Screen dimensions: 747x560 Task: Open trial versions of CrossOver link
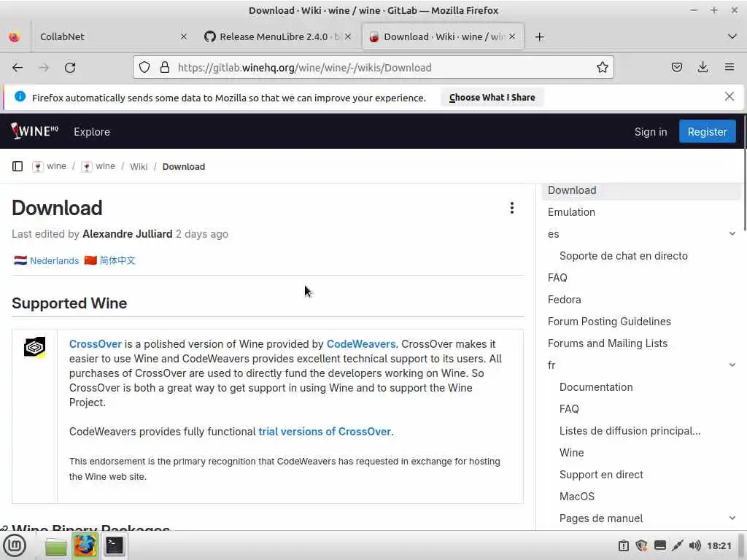click(x=325, y=432)
